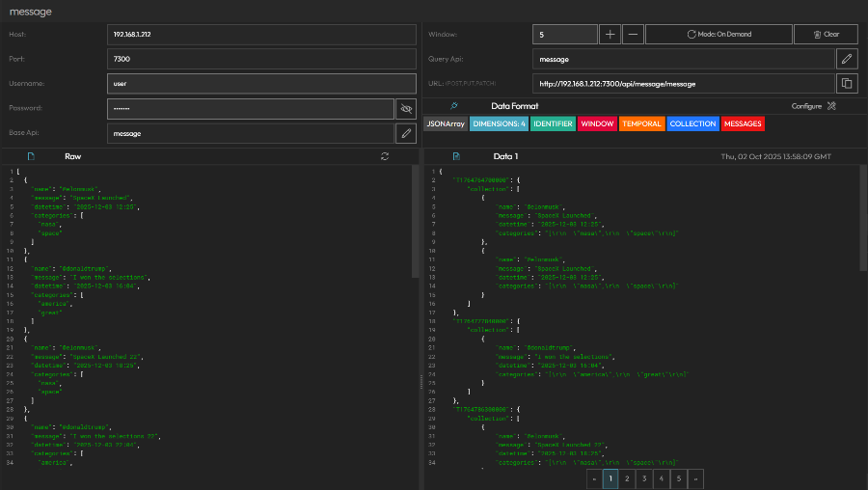Select the TEMPORAL format tag
This screenshot has width=868, height=490.
click(x=641, y=123)
